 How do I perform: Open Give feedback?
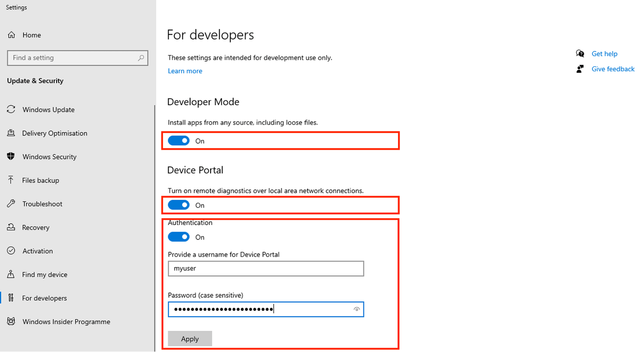pyautogui.click(x=613, y=69)
